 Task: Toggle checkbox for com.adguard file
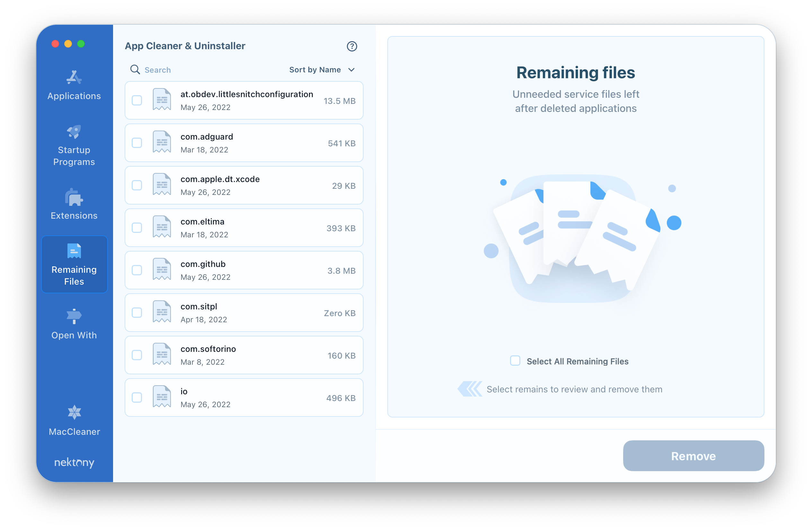pos(137,142)
